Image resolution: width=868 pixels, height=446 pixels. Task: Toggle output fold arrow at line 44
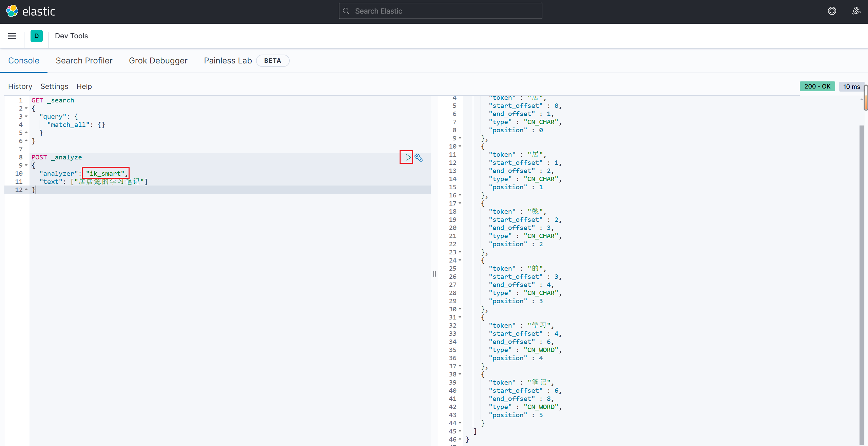[460, 423]
